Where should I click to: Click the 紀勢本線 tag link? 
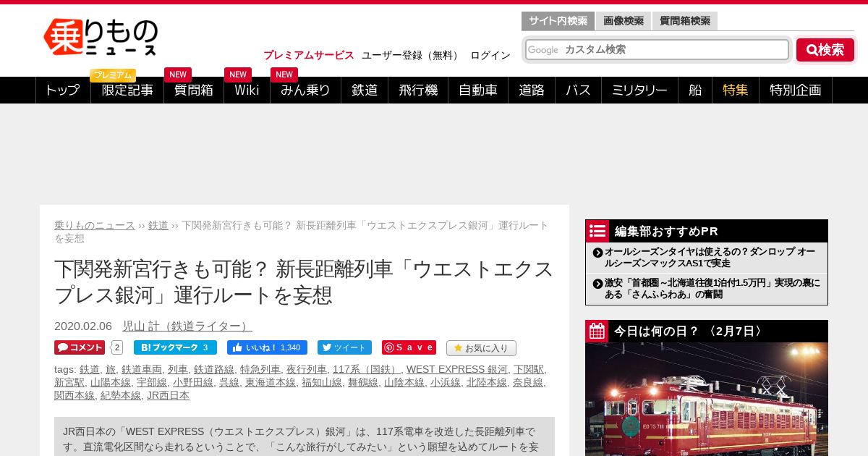coord(121,395)
